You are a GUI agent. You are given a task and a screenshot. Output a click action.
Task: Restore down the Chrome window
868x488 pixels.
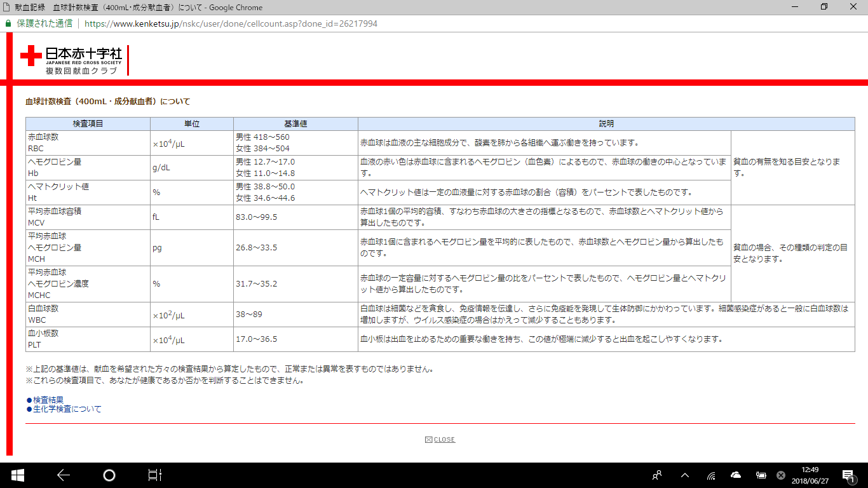coord(824,7)
